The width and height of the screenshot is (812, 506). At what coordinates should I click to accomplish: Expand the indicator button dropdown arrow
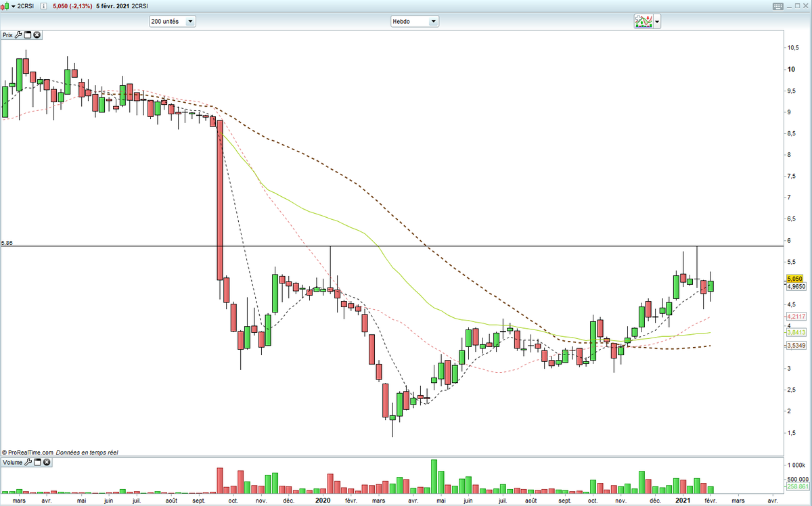[657, 22]
